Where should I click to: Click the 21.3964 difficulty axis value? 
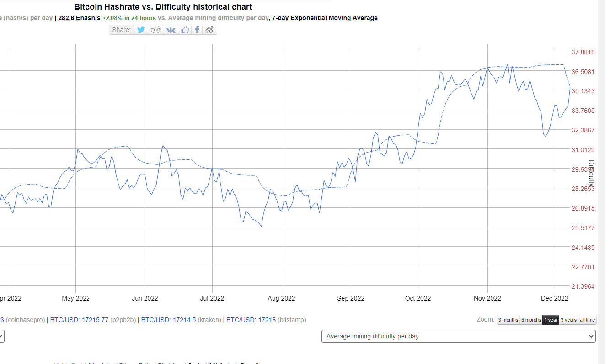(584, 286)
